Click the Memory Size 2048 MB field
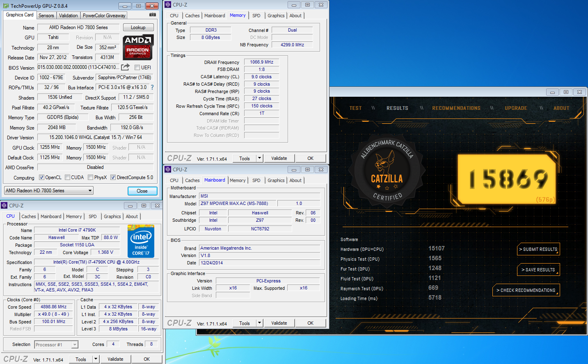The width and height of the screenshot is (588, 364). pos(57,127)
